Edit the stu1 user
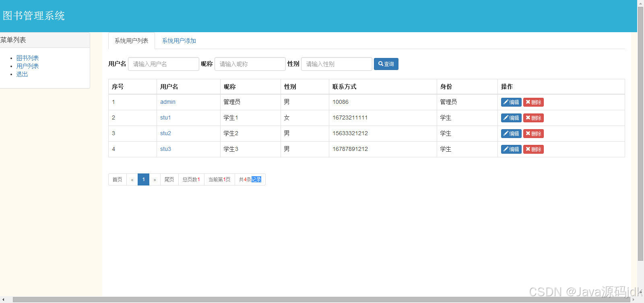 point(511,118)
